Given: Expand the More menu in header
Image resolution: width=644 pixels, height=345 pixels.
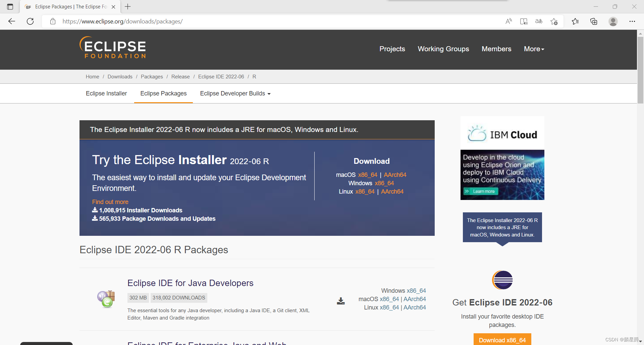Looking at the screenshot, I should (534, 49).
